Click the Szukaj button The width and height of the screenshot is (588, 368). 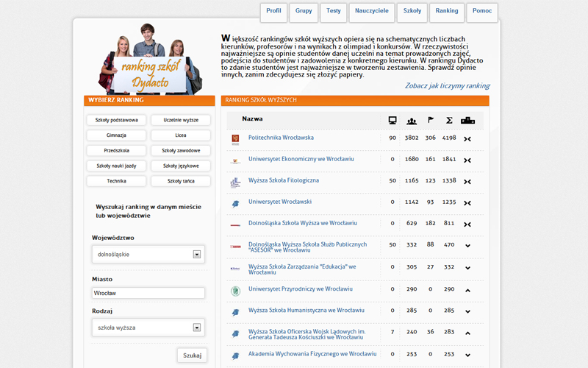(192, 355)
